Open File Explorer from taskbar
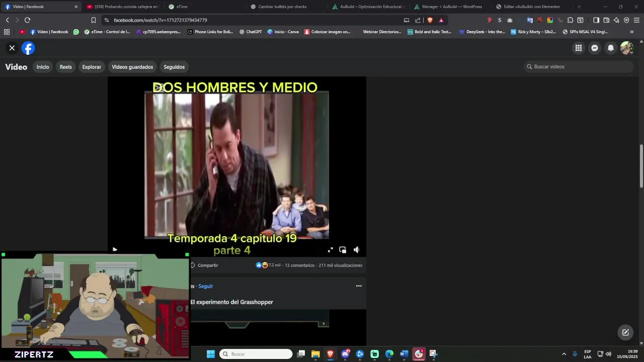The height and width of the screenshot is (362, 644). [315, 354]
